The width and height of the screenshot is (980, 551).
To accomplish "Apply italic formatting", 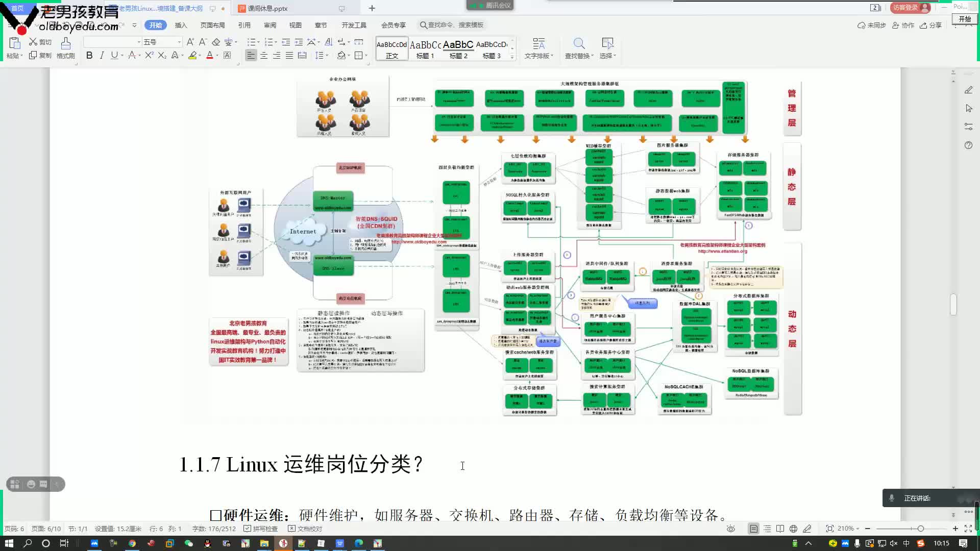I will click(102, 55).
